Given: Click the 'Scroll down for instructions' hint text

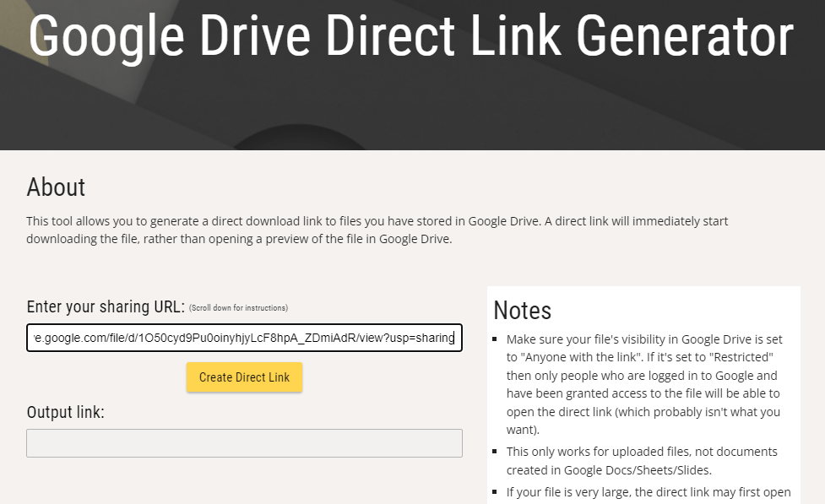Looking at the screenshot, I should point(238,308).
